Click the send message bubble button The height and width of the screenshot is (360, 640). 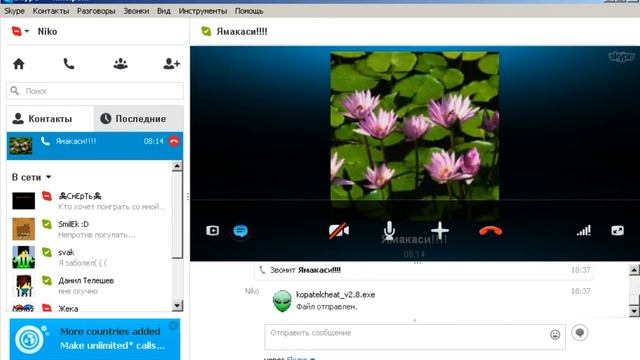[580, 333]
